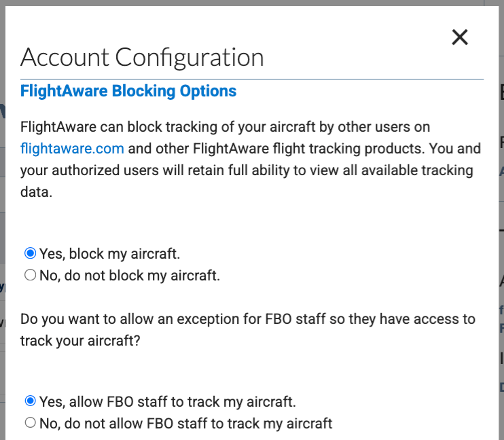
Task: Close the Account Configuration dialog
Action: coord(460,37)
